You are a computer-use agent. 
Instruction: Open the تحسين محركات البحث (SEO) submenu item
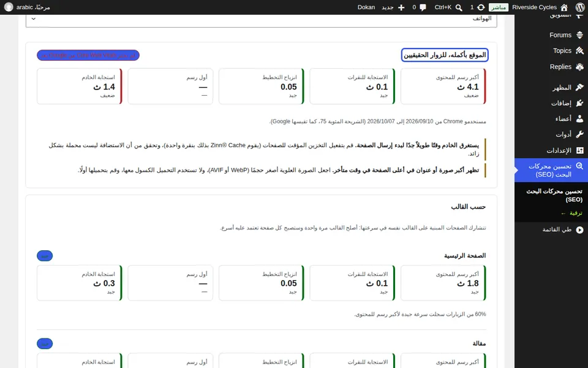(554, 195)
